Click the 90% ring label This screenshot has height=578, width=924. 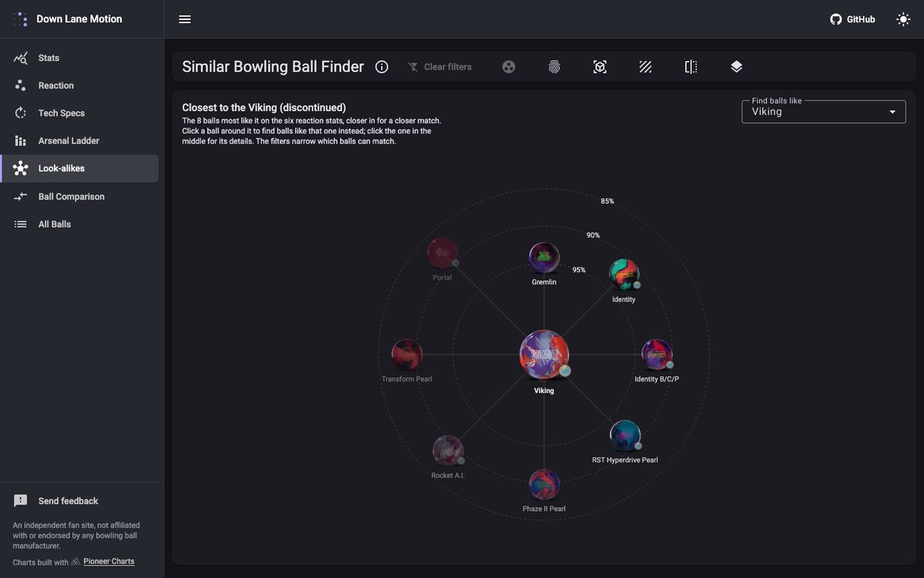pyautogui.click(x=593, y=235)
